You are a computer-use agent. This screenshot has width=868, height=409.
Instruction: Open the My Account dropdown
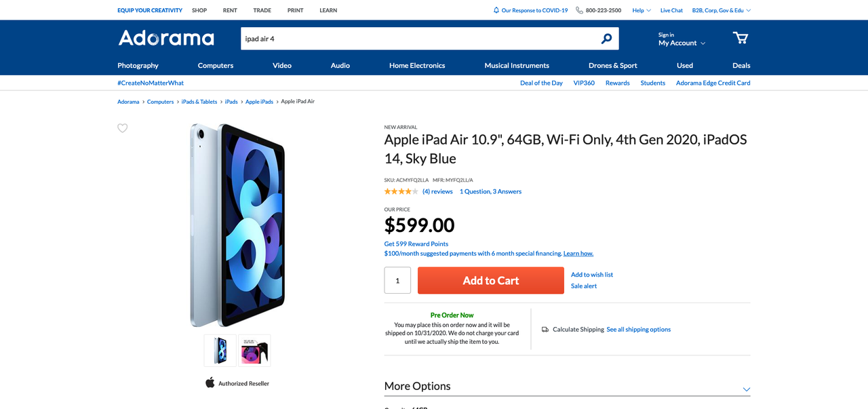682,43
